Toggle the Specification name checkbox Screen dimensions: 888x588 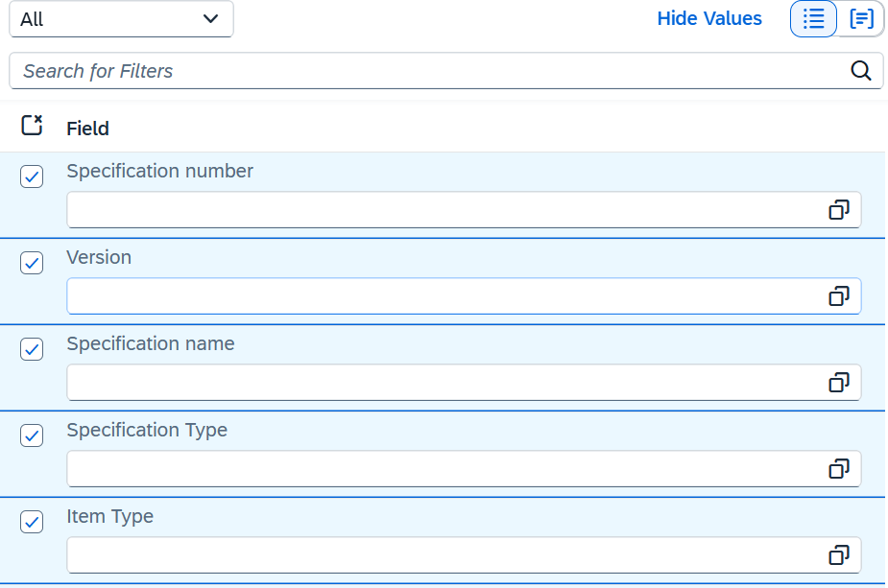pos(32,349)
